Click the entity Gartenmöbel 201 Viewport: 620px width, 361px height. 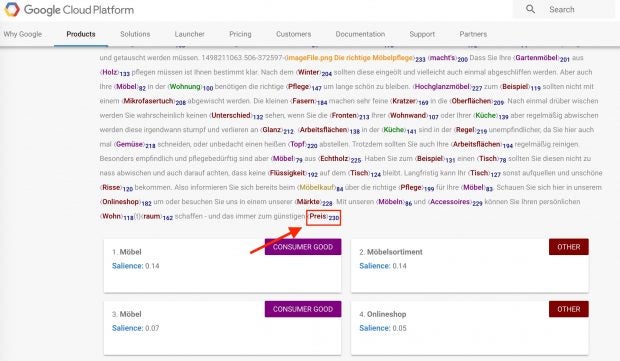click(541, 58)
